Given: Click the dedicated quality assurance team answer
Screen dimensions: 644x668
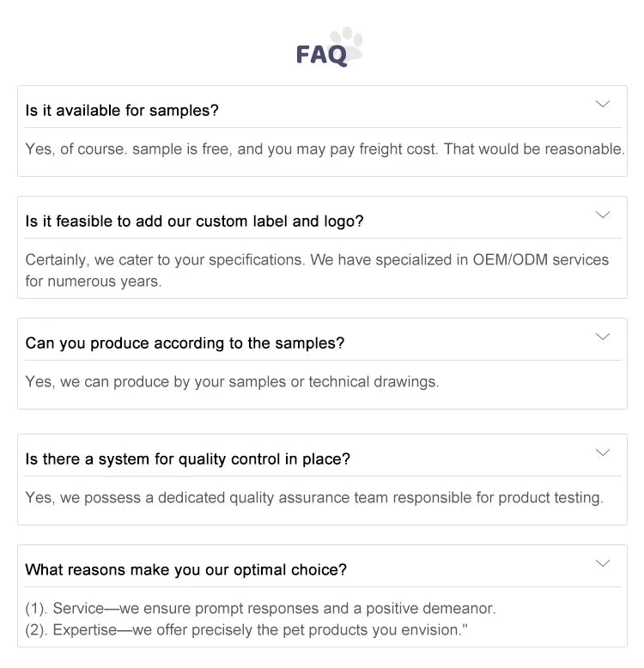Looking at the screenshot, I should click(314, 498).
